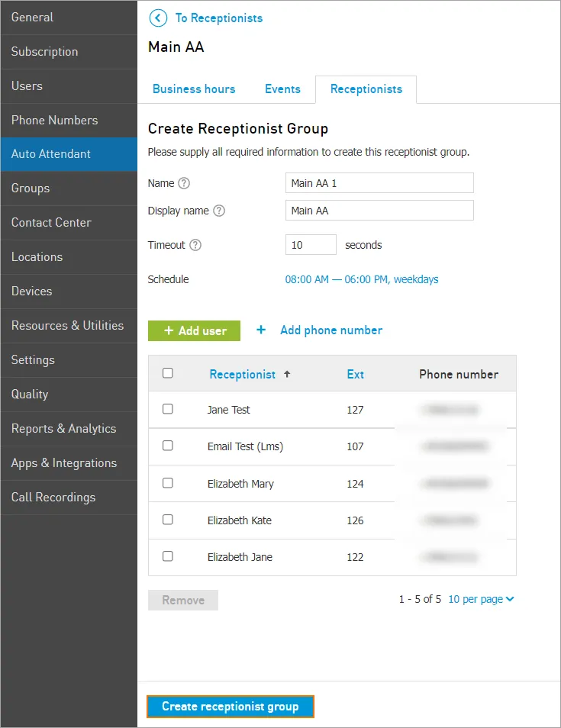Click the Elizabeth Jane name
This screenshot has width=561, height=728.
[240, 557]
